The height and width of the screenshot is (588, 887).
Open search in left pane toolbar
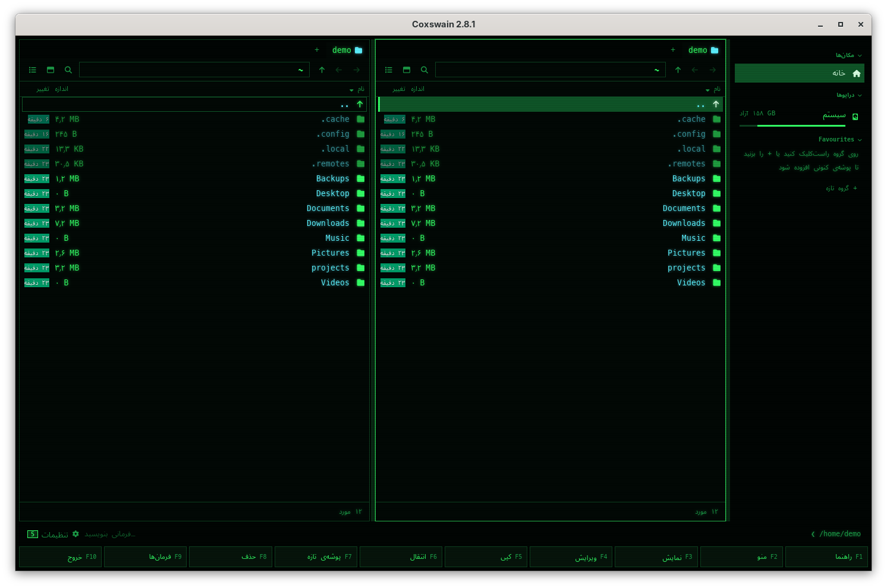click(x=68, y=70)
